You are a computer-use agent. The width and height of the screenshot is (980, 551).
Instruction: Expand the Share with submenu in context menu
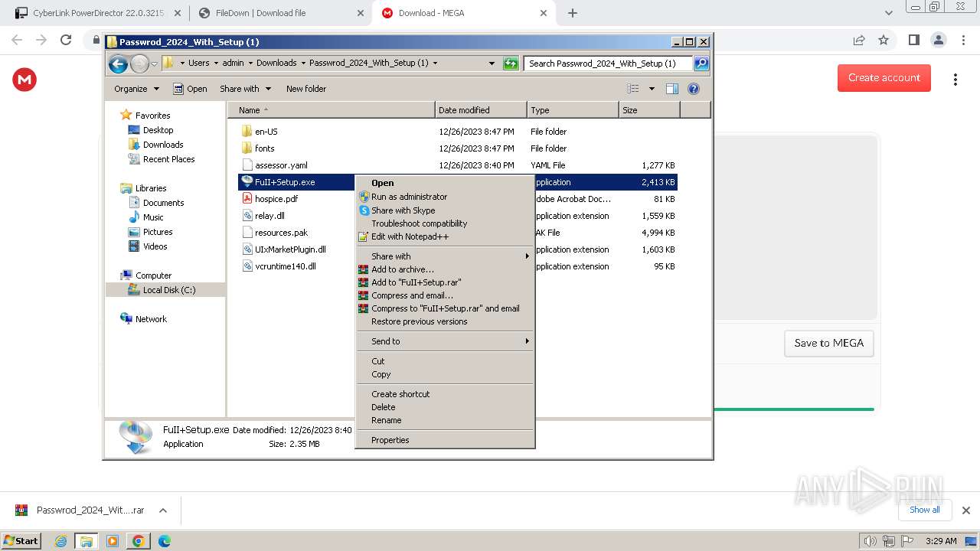click(x=445, y=256)
